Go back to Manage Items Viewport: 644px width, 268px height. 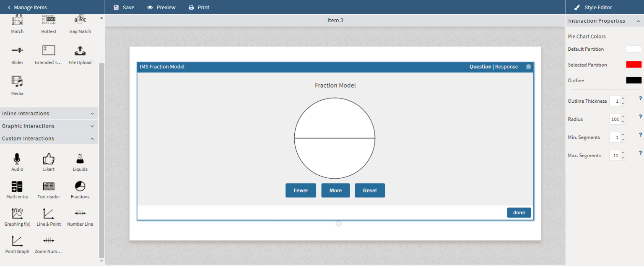(x=27, y=8)
